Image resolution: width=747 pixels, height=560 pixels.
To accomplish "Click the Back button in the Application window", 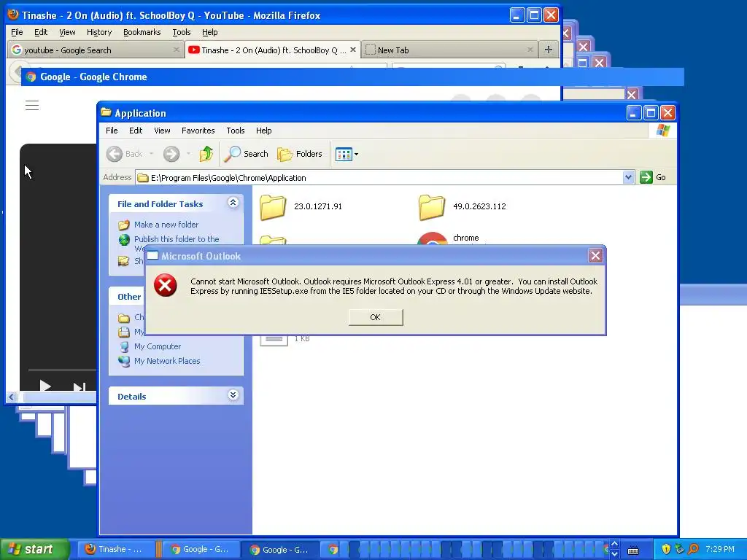I will (125, 154).
